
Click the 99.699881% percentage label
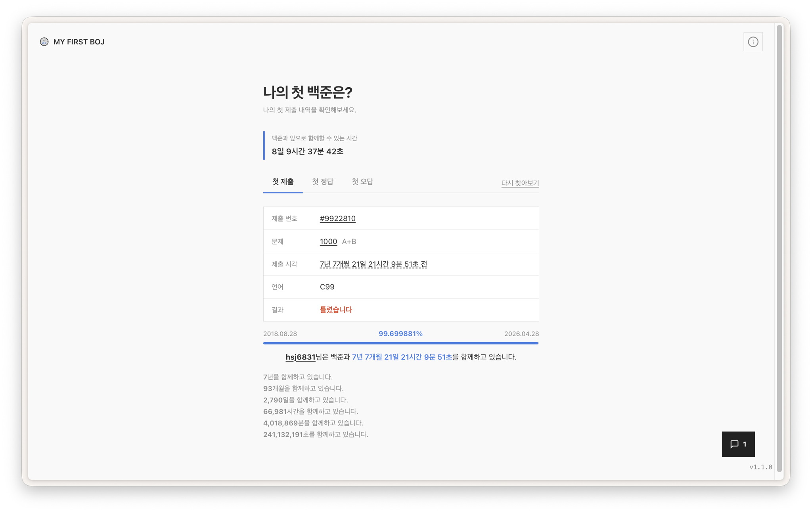(400, 334)
